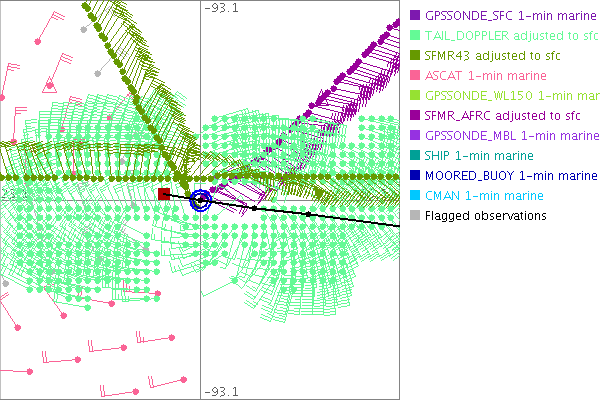Click the SFMR43 olive legend square
The height and width of the screenshot is (400, 600).
point(413,56)
